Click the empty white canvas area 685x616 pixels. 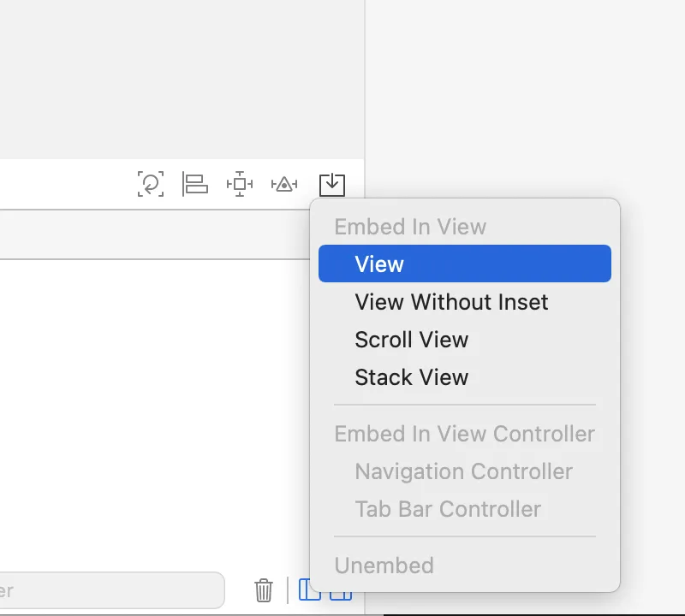[154, 411]
